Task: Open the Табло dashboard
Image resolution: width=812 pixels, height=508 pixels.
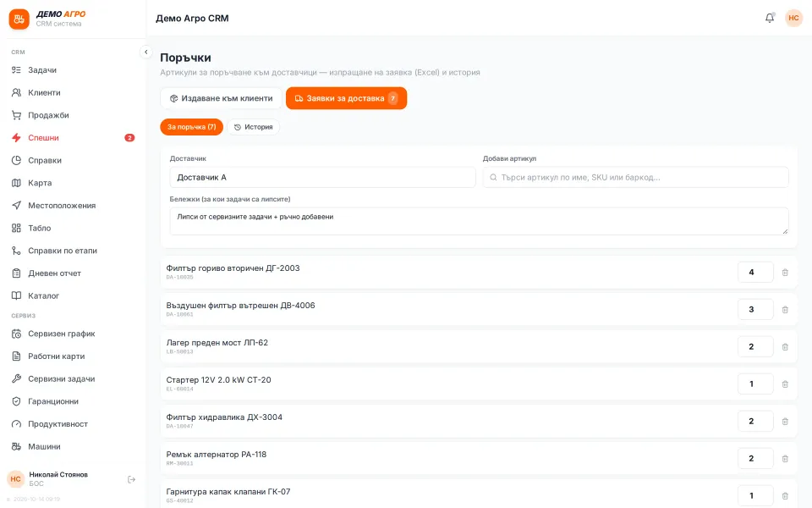Action: (73, 228)
